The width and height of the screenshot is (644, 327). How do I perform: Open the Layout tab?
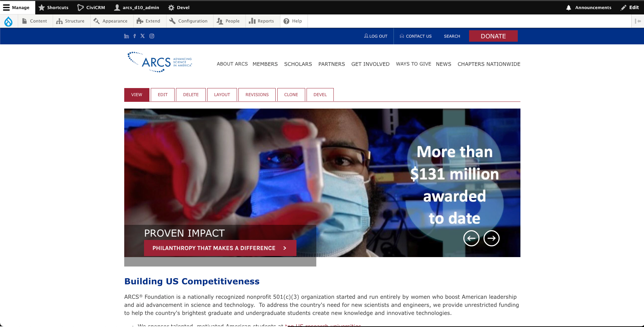pyautogui.click(x=222, y=95)
